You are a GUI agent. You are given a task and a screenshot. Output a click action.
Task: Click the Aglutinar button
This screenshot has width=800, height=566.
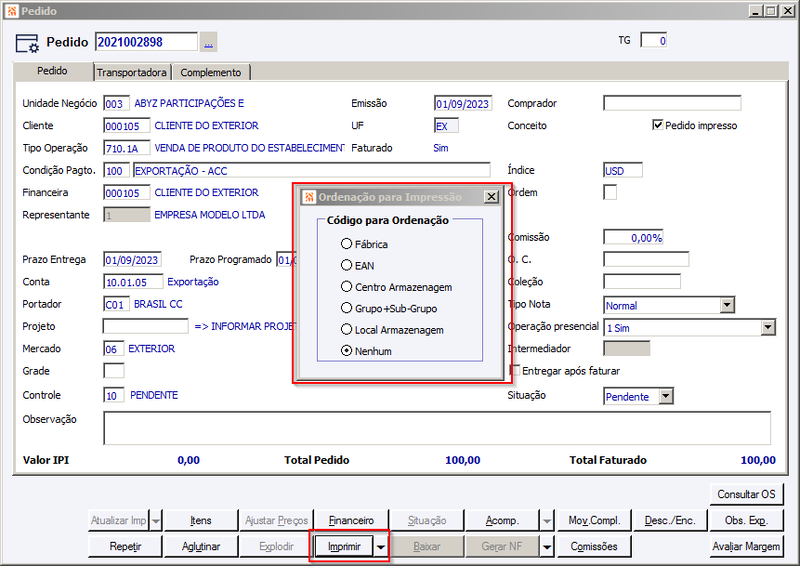pyautogui.click(x=201, y=547)
